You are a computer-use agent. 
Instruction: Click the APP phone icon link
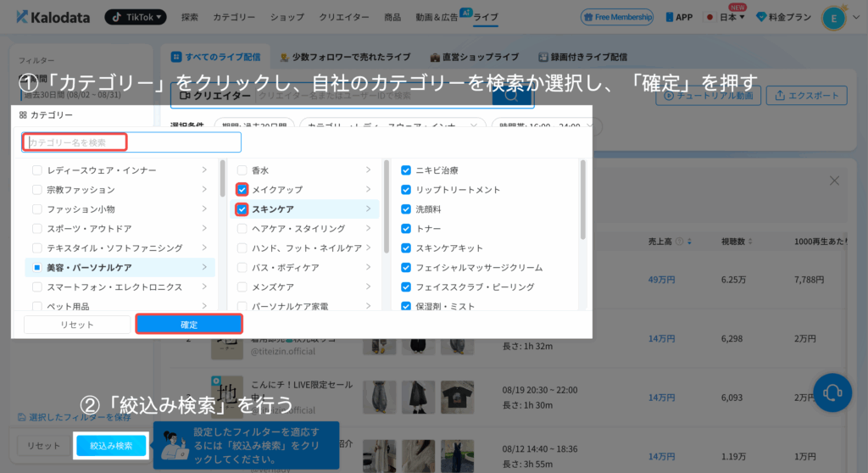(x=679, y=17)
